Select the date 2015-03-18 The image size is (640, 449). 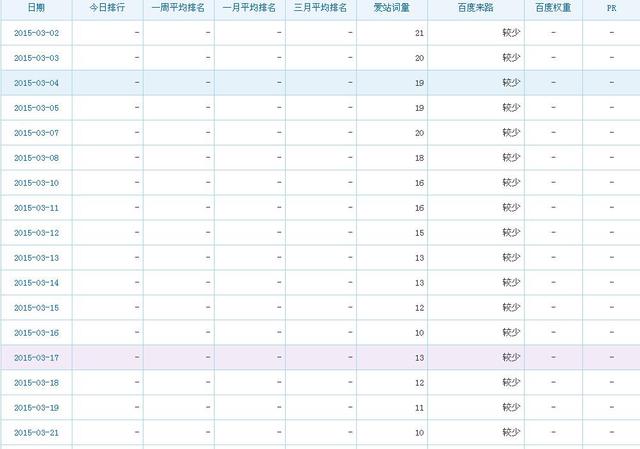coord(36,383)
